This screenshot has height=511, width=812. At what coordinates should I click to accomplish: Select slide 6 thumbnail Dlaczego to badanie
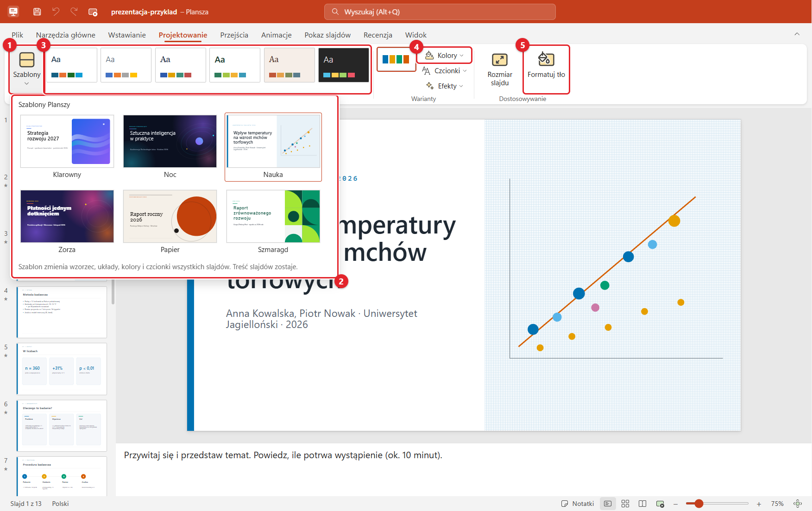point(62,426)
